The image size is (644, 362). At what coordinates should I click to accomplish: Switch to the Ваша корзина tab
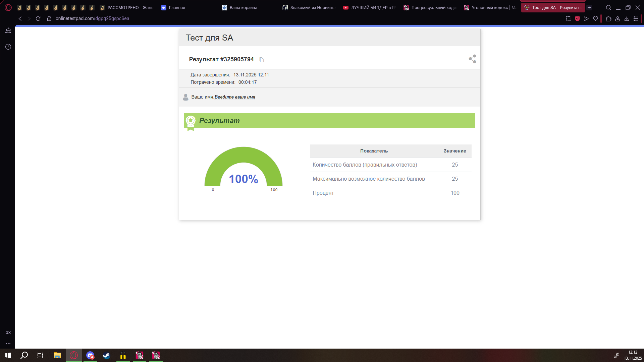[243, 7]
